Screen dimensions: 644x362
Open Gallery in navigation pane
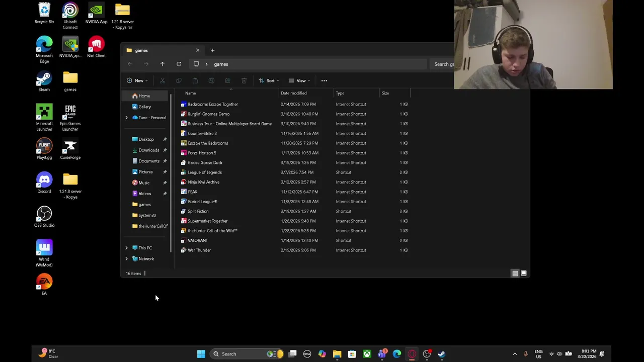[x=144, y=107]
